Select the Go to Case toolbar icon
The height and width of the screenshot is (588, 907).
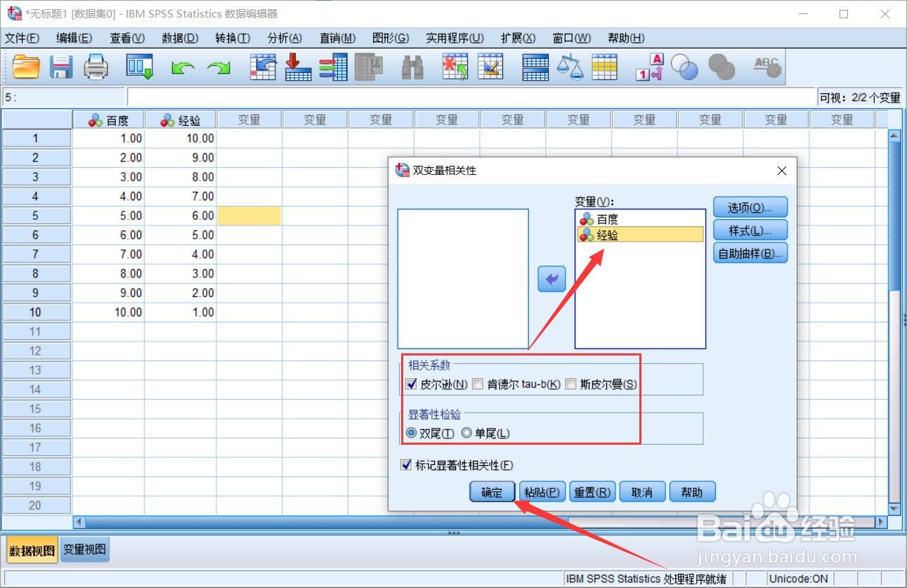click(263, 67)
